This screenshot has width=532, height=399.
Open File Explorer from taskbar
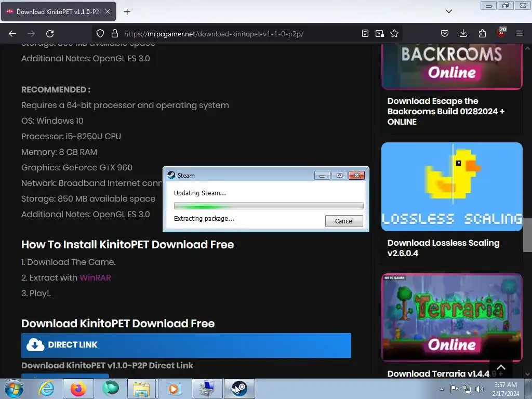[x=142, y=389]
